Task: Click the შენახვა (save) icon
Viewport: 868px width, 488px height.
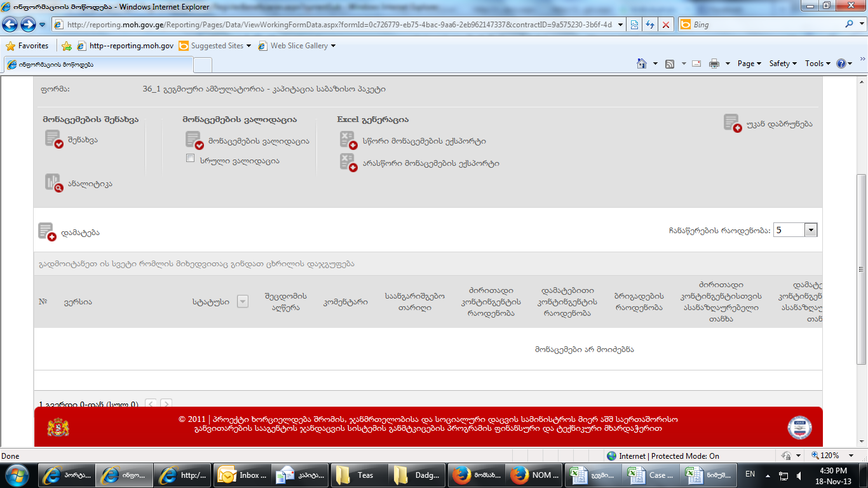Action: [53, 139]
